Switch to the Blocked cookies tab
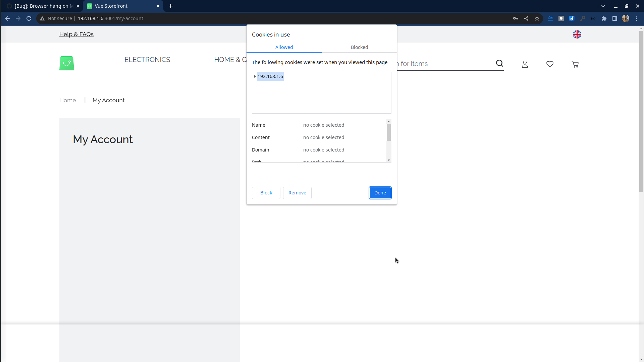This screenshot has height=362, width=644. (x=359, y=47)
